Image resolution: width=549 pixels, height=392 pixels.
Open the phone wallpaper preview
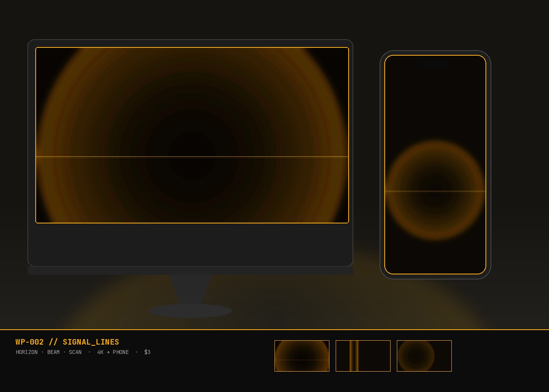click(435, 165)
